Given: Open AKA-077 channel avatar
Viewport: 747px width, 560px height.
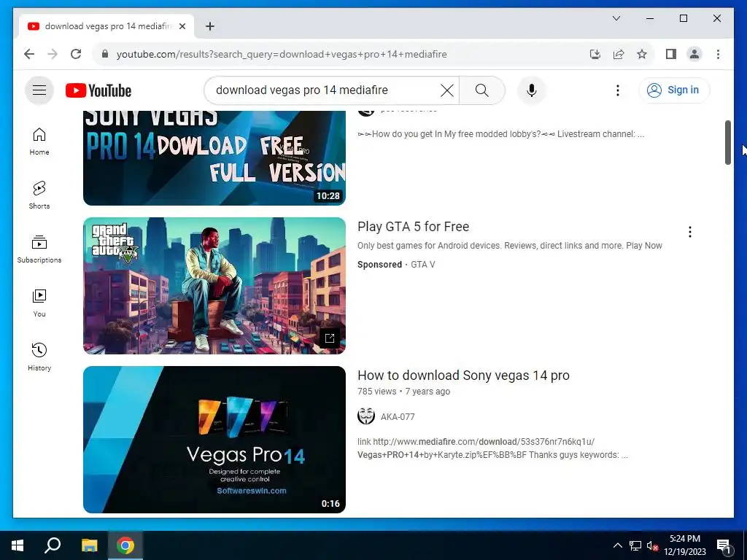Looking at the screenshot, I should 366,416.
